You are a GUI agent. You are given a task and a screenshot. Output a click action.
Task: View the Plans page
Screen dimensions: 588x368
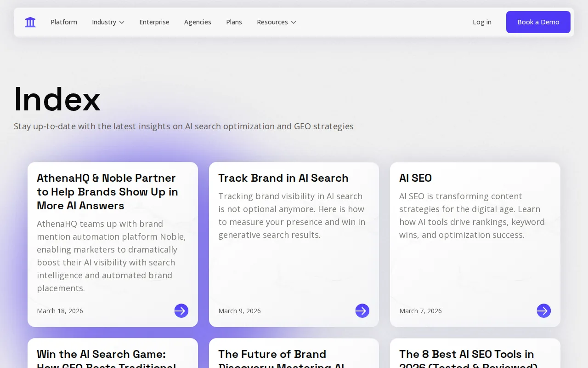pyautogui.click(x=234, y=22)
